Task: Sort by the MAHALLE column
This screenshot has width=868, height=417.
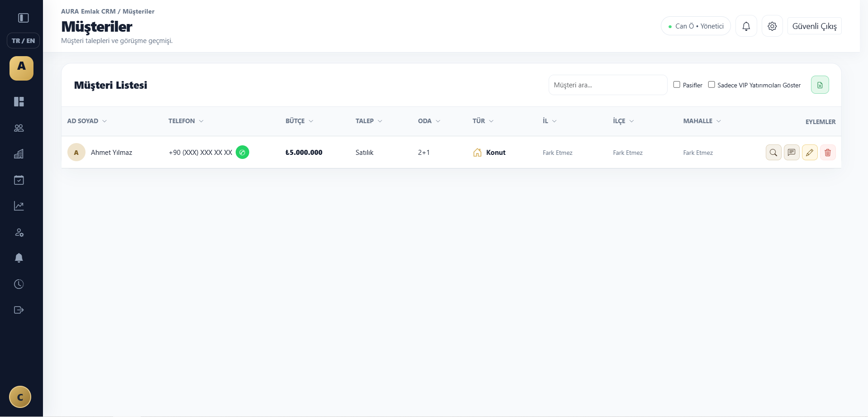Action: (702, 121)
